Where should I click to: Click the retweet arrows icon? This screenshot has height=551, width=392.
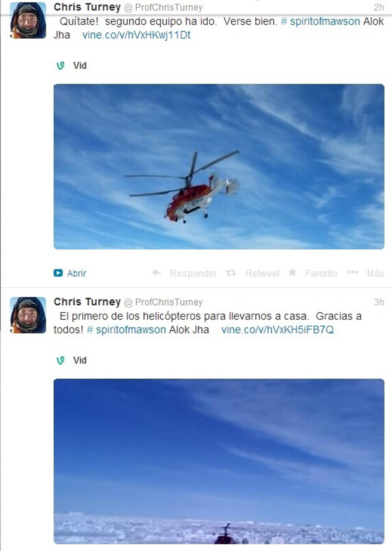231,273
